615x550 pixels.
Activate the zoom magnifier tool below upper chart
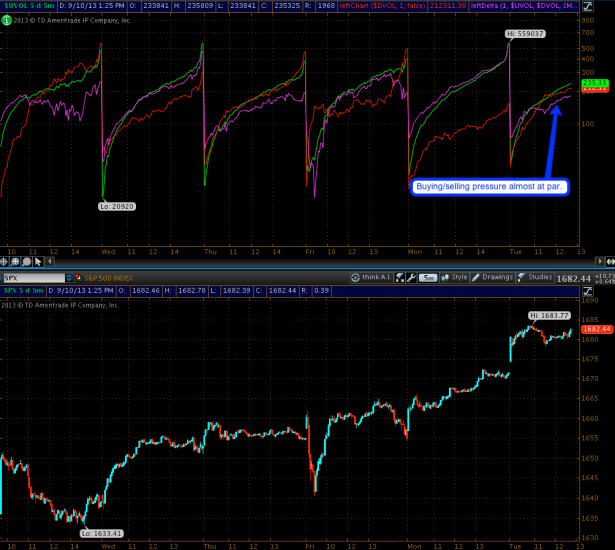(x=15, y=262)
